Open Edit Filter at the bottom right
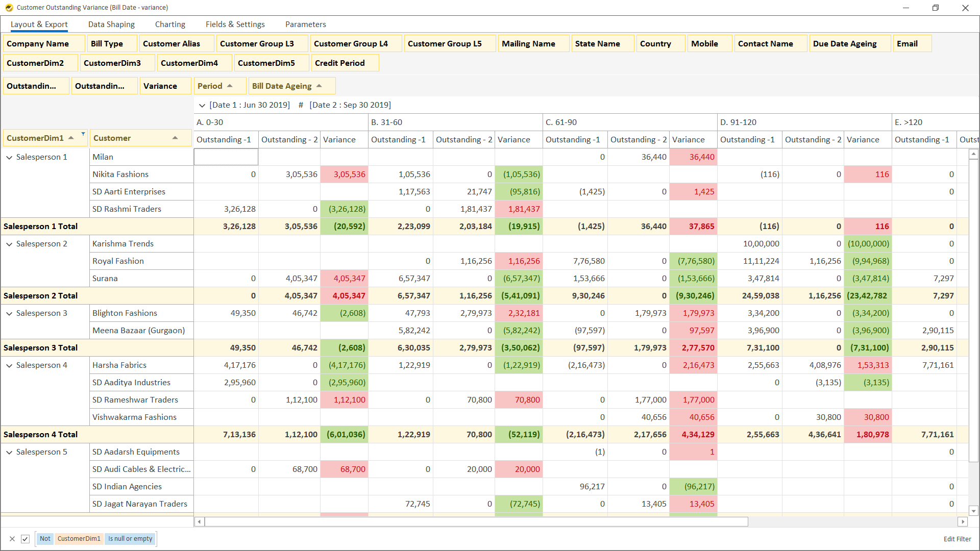980x551 pixels. coord(957,539)
